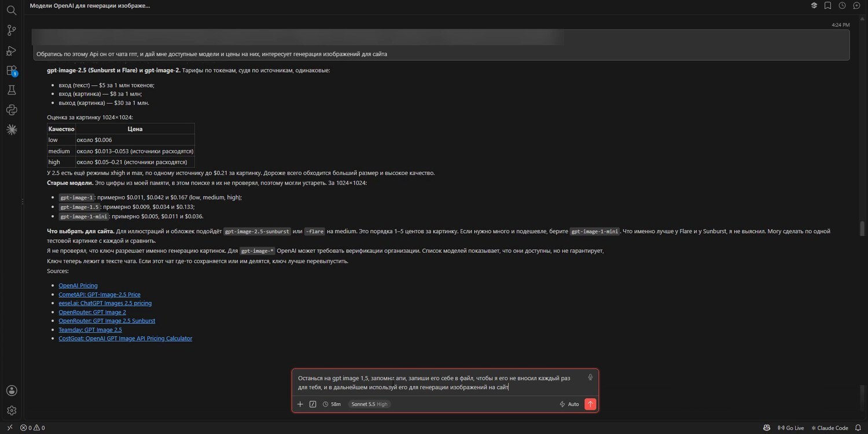This screenshot has width=868, height=434.
Task: Open the Accounts menu icon
Action: click(11, 391)
